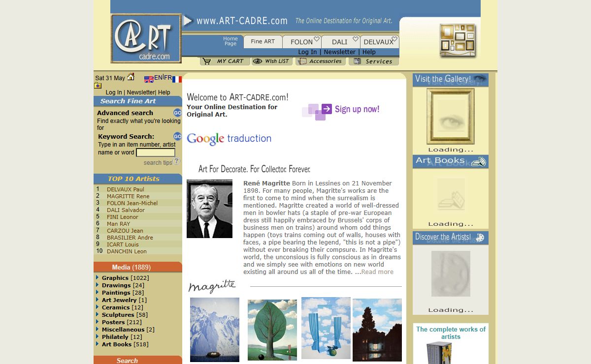
Task: Expand the Drawings media category arrow
Action: (x=98, y=285)
